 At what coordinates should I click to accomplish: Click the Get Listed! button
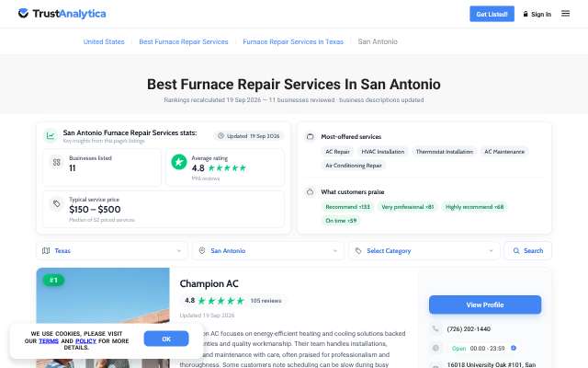click(492, 14)
